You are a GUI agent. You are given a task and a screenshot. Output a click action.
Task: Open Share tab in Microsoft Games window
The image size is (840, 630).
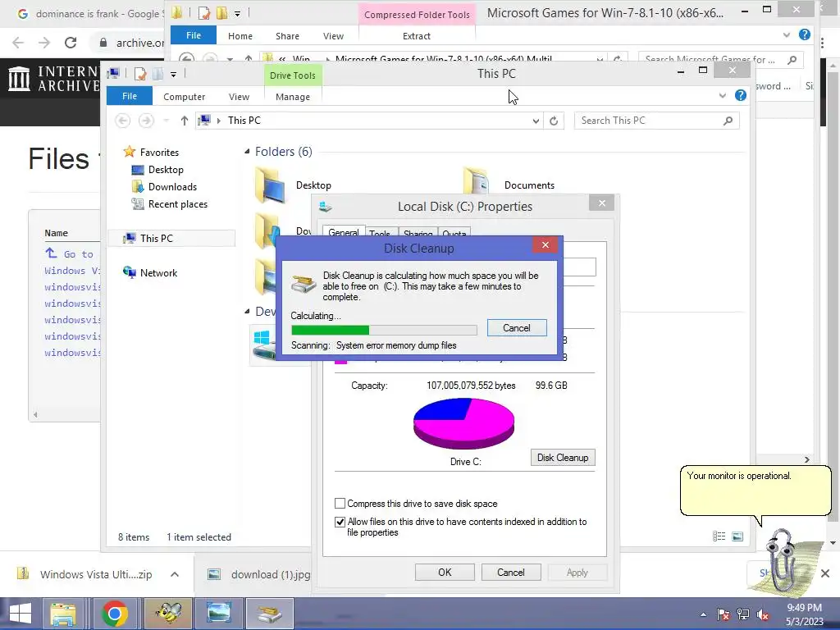pyautogui.click(x=287, y=36)
